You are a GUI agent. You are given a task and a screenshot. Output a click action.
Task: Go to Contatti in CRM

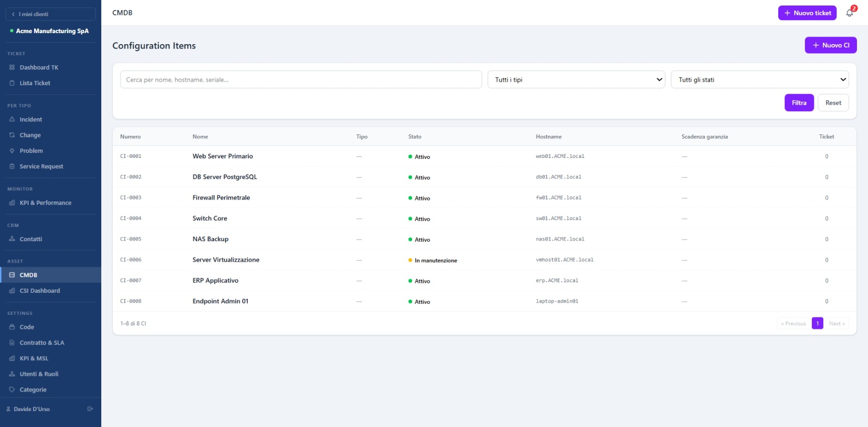(50, 239)
